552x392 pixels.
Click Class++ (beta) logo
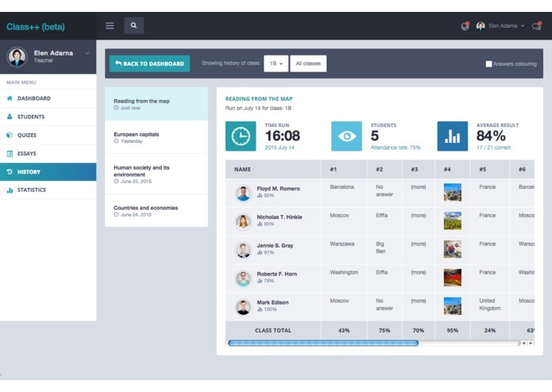tap(36, 27)
